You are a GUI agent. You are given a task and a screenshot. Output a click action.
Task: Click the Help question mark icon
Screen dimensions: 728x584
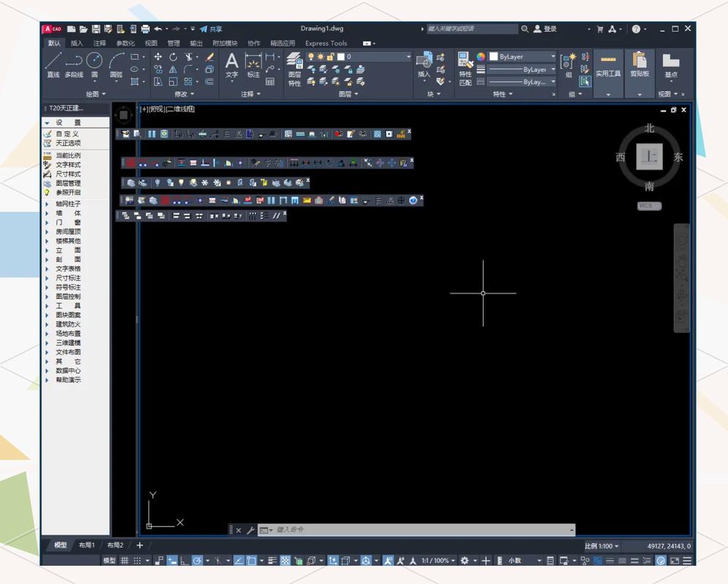pos(636,28)
